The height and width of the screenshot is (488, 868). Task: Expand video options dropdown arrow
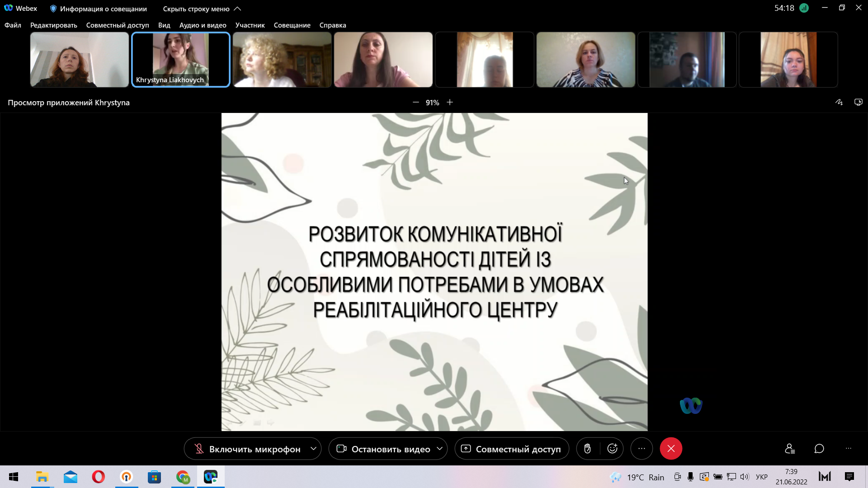[439, 449]
